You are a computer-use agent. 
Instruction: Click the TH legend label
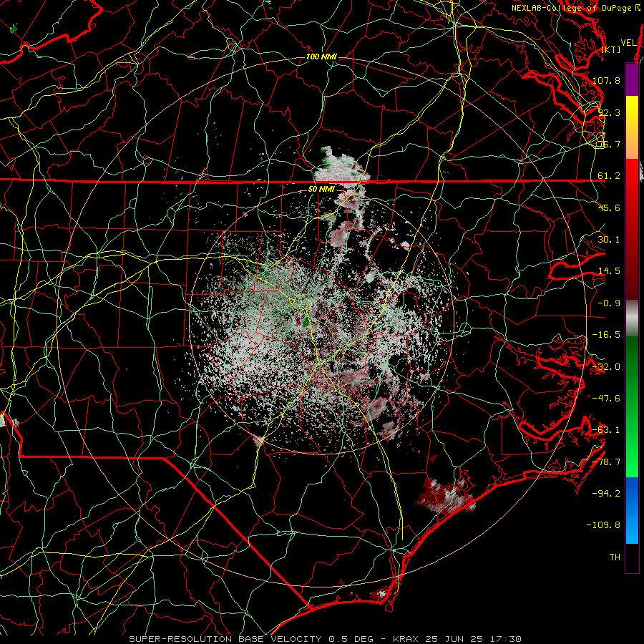pyautogui.click(x=615, y=557)
